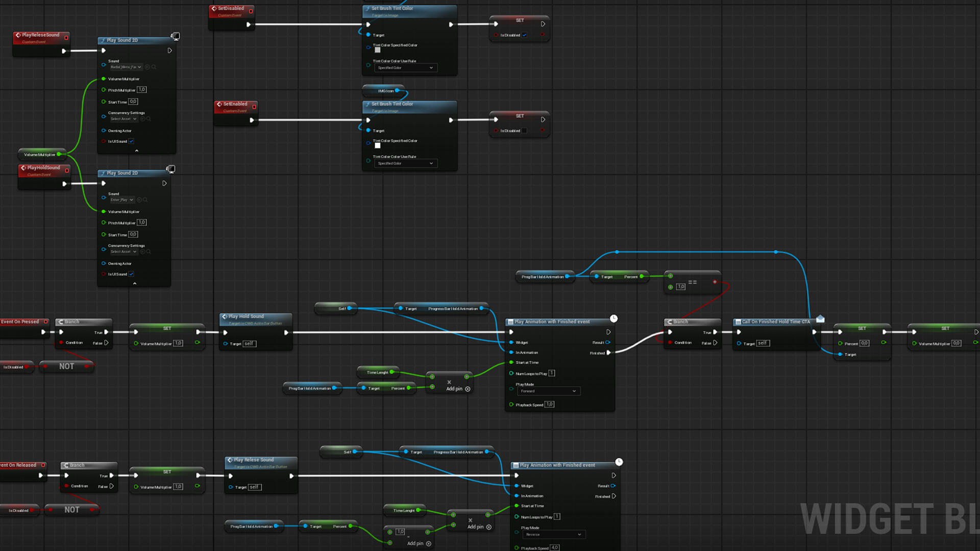Collapse advanced pins arrow on lower Play Sound 2D
Screen dimensions: 980x551
click(135, 283)
